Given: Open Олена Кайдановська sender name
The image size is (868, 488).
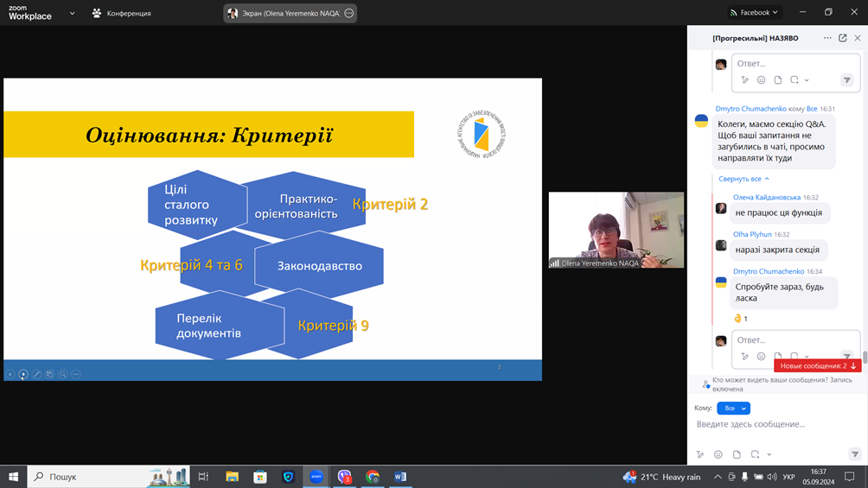Looking at the screenshot, I should click(767, 197).
